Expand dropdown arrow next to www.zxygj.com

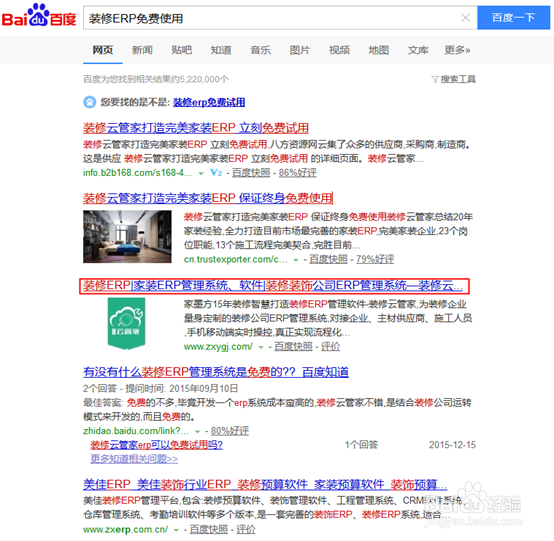(x=261, y=347)
